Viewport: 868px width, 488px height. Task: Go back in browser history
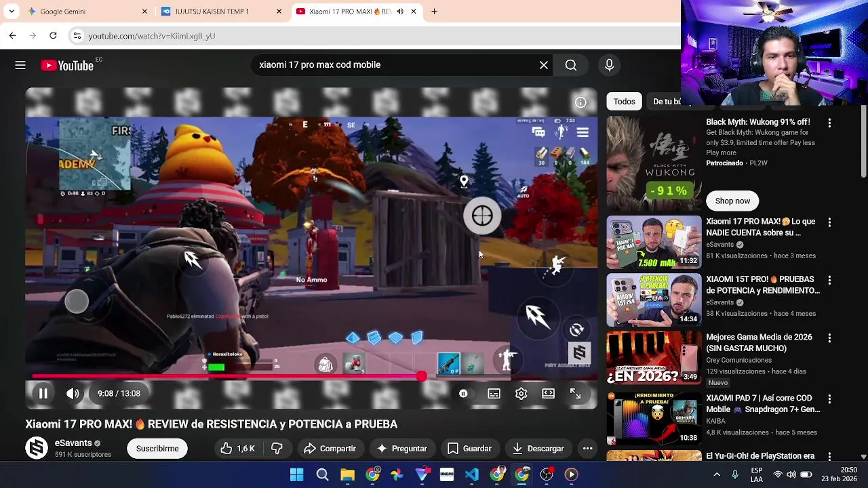tap(12, 35)
